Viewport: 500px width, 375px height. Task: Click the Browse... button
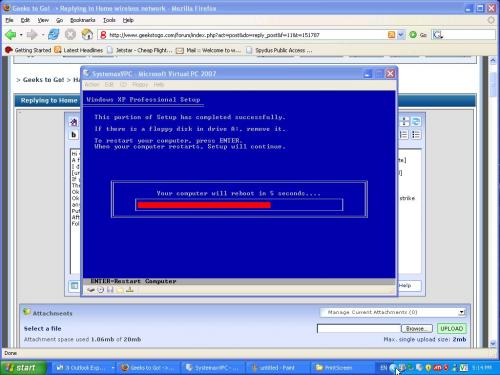pyautogui.click(x=417, y=329)
